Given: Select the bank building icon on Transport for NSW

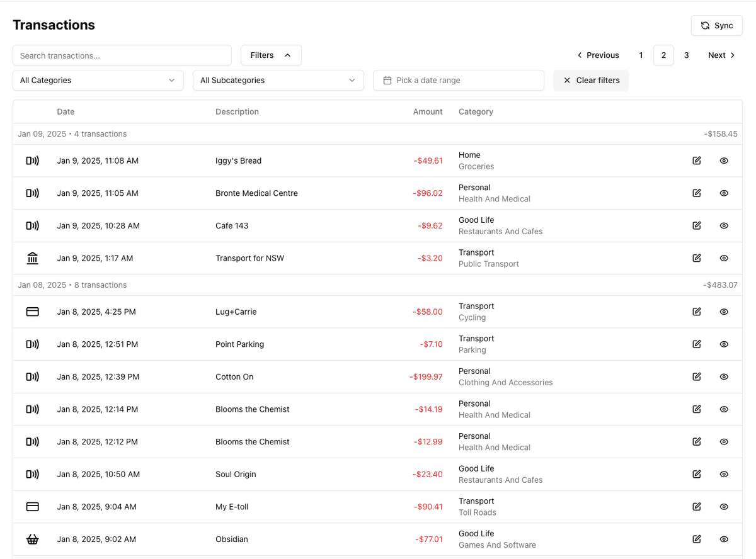Looking at the screenshot, I should pos(32,258).
